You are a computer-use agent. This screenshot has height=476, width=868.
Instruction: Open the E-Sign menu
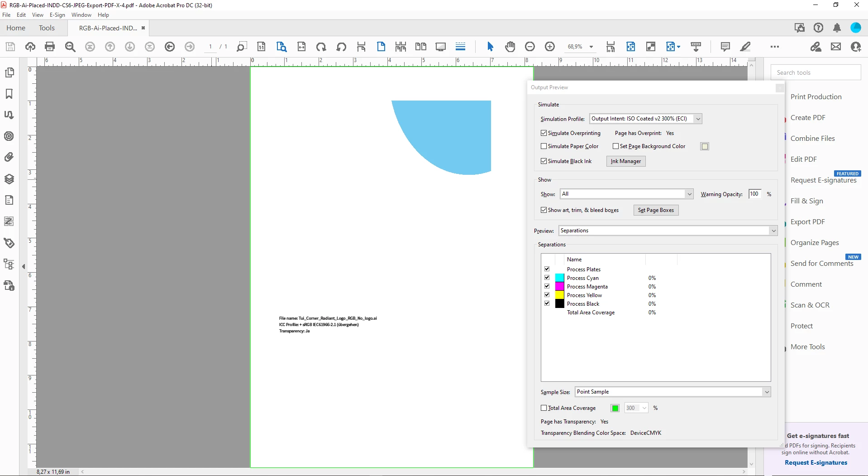tap(57, 15)
